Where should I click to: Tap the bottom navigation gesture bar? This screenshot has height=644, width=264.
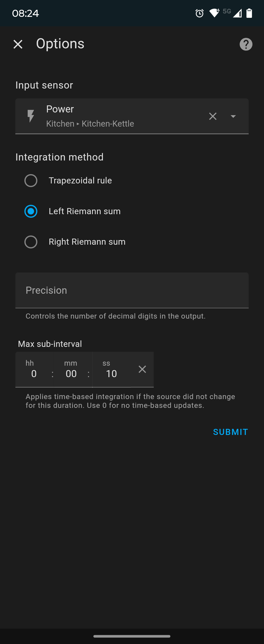tap(132, 636)
